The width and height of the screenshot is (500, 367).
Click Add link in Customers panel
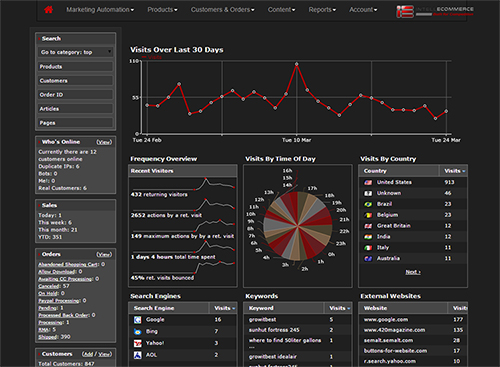(x=88, y=354)
